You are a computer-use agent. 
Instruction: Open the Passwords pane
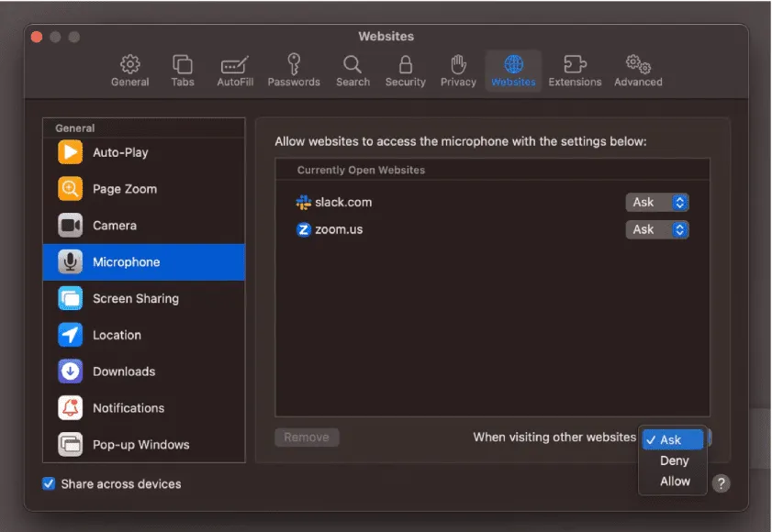pos(294,71)
